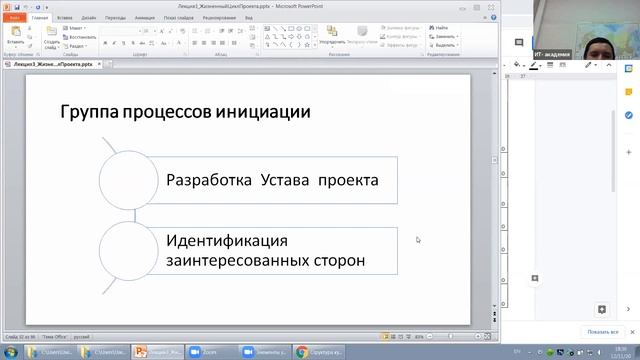Align text right in paragraph group
Viewport: 640px width, 360px height.
(213, 43)
